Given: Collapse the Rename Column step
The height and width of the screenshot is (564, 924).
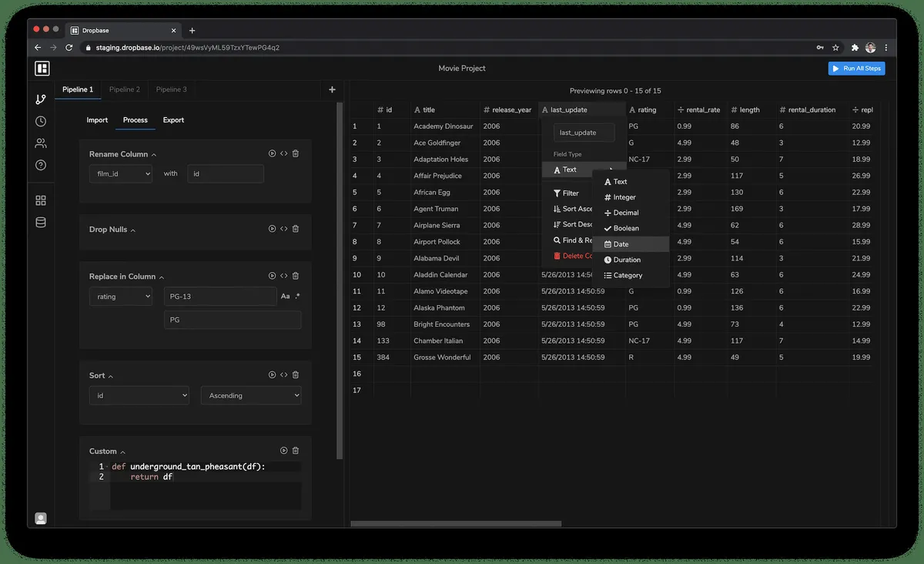Looking at the screenshot, I should click(x=154, y=155).
